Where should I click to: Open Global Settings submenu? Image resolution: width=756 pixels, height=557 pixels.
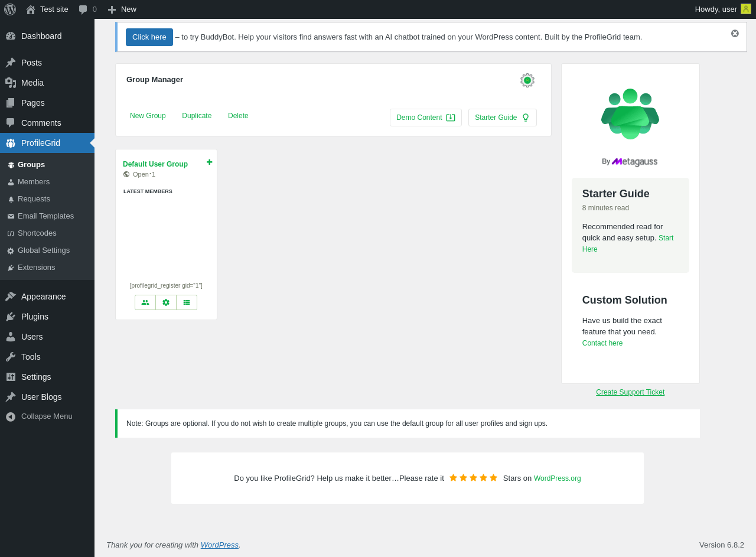(47, 250)
